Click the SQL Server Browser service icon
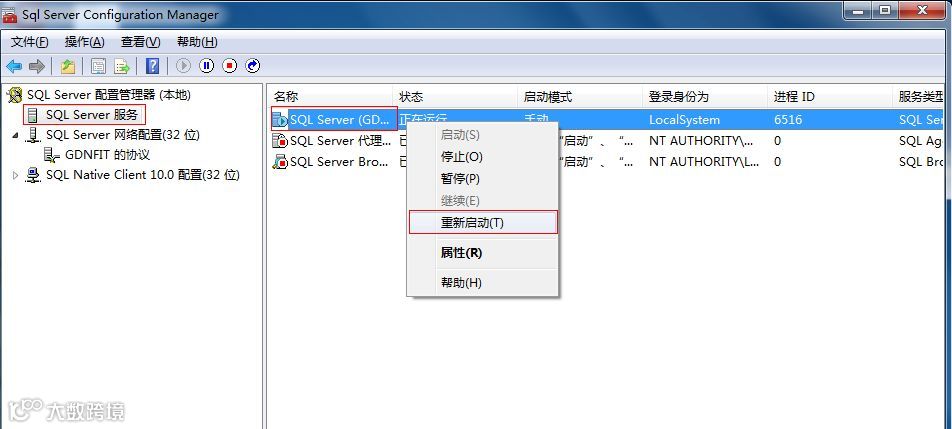 click(x=280, y=162)
